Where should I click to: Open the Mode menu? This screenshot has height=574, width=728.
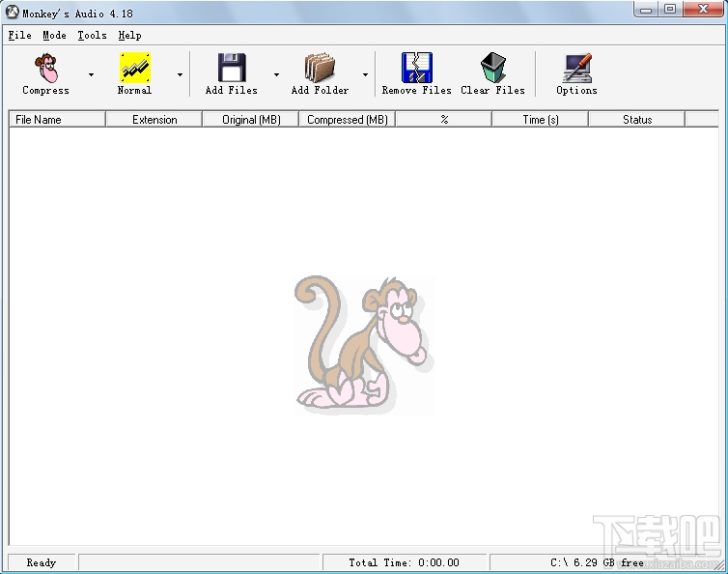tap(54, 36)
